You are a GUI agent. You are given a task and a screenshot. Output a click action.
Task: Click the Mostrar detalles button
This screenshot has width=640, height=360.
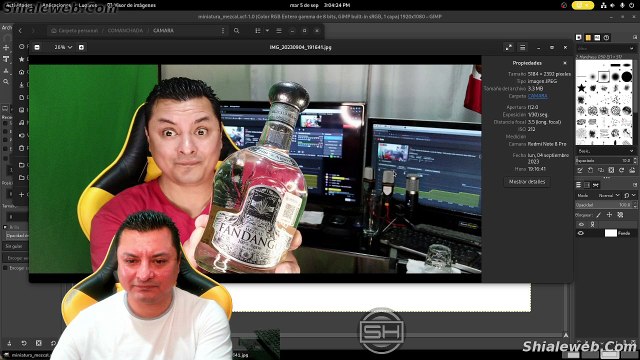click(x=527, y=182)
